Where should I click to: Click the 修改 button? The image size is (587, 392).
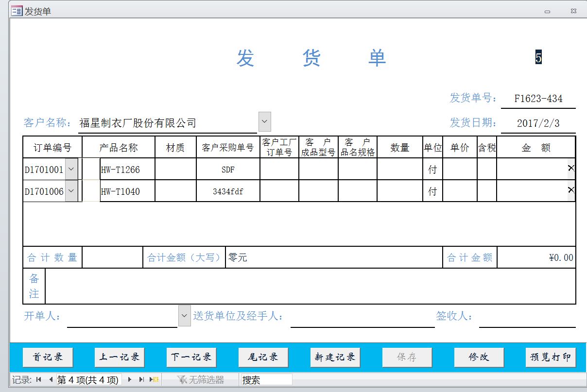tap(478, 357)
